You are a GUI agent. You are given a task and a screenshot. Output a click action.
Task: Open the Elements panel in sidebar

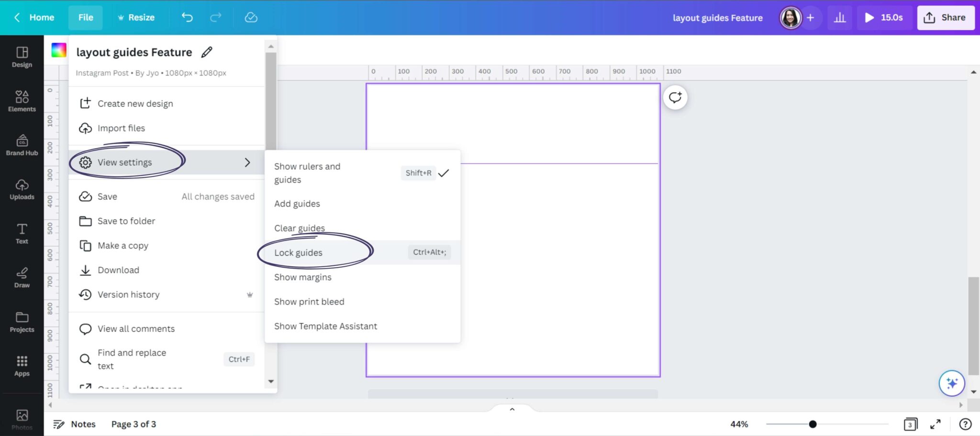click(22, 101)
